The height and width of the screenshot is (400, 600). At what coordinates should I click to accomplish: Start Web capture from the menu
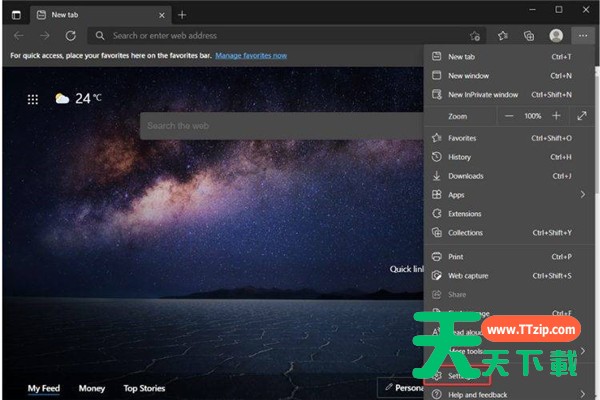pyautogui.click(x=510, y=276)
